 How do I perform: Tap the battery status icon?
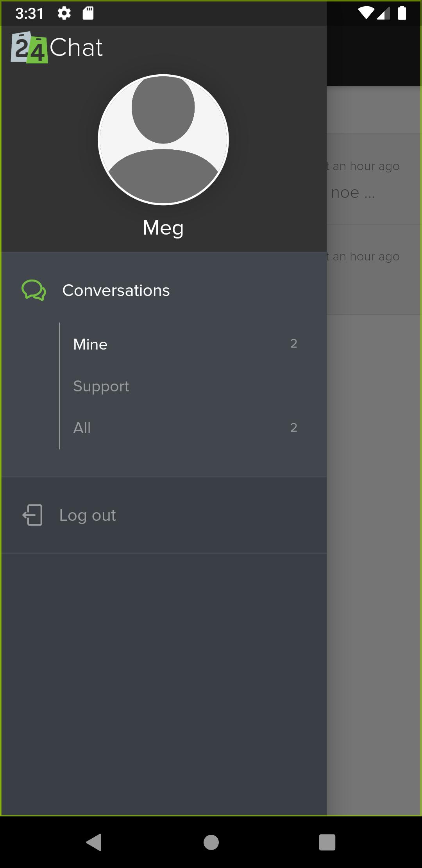point(402,13)
